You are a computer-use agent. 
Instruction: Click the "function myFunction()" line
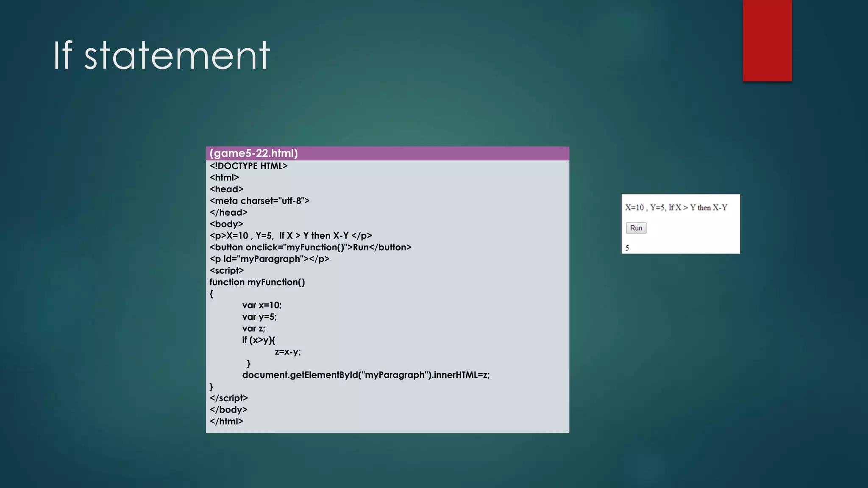pos(257,282)
